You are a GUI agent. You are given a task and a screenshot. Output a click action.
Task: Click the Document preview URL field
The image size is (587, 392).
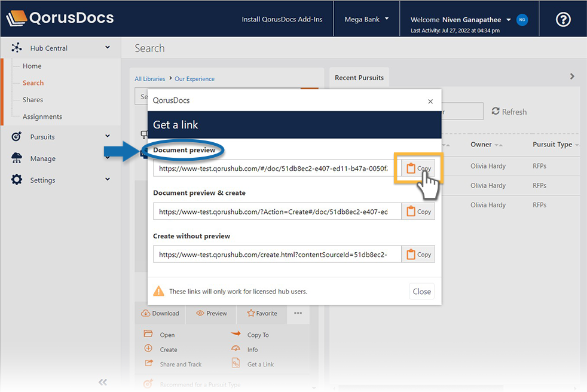click(x=277, y=168)
